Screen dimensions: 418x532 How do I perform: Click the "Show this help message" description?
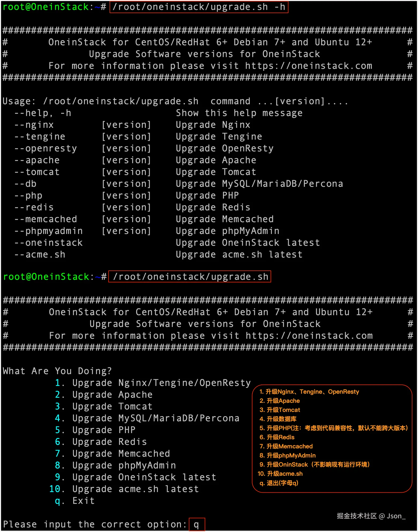239,113
